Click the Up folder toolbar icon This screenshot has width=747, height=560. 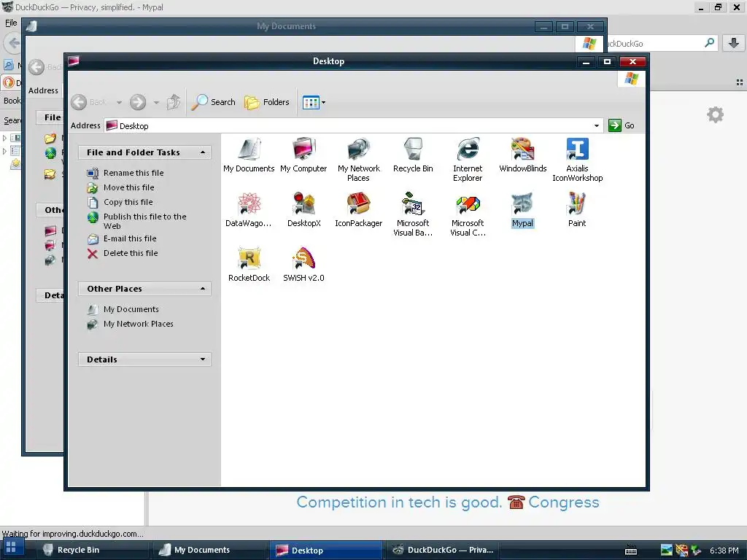(x=174, y=102)
